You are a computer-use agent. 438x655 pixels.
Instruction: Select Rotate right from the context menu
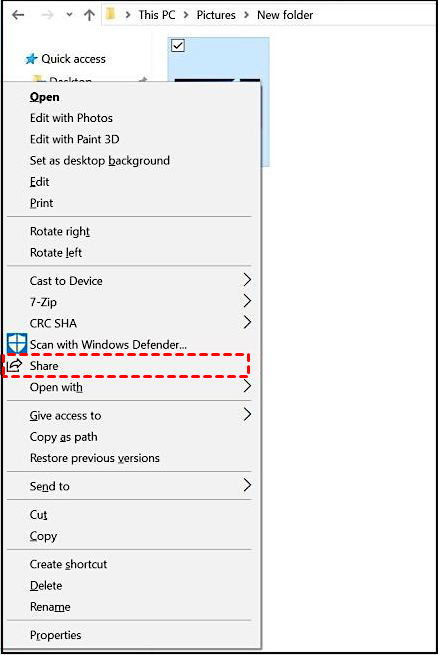[x=60, y=231]
